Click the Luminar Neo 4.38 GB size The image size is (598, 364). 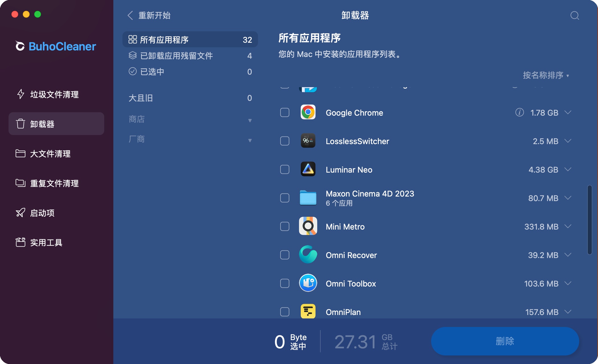[543, 170]
